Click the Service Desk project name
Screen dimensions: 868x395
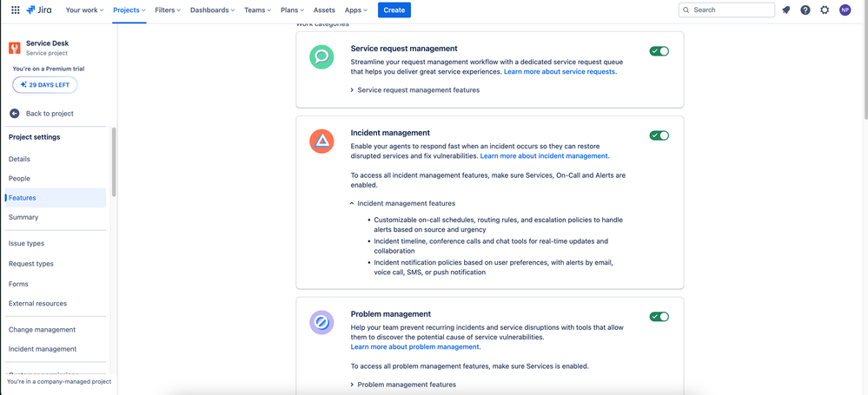(48, 43)
